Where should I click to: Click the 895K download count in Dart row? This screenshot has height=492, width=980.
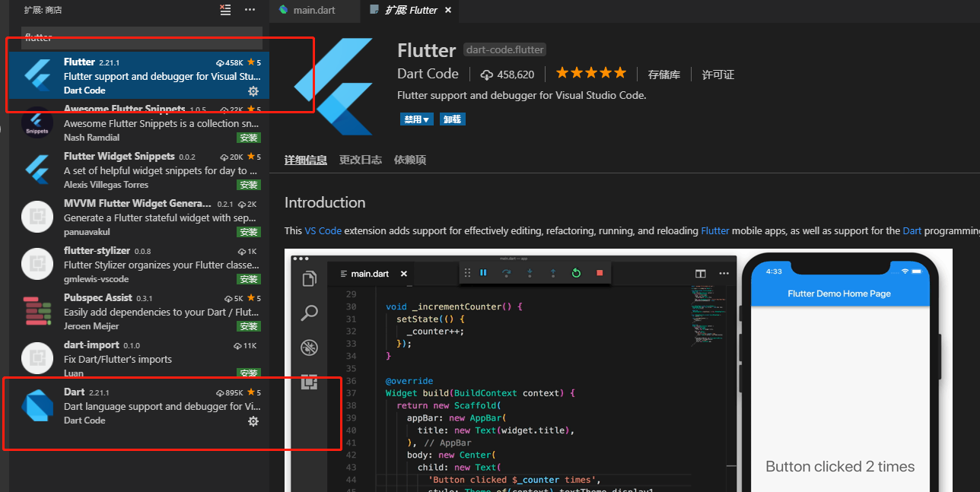tap(230, 392)
